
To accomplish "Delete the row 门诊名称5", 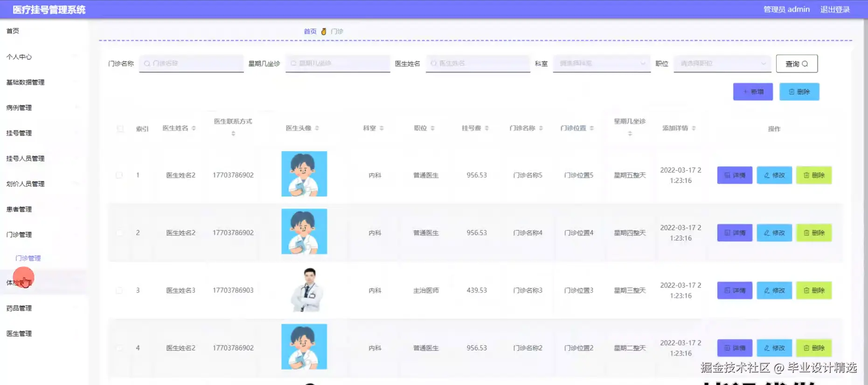I will [814, 175].
